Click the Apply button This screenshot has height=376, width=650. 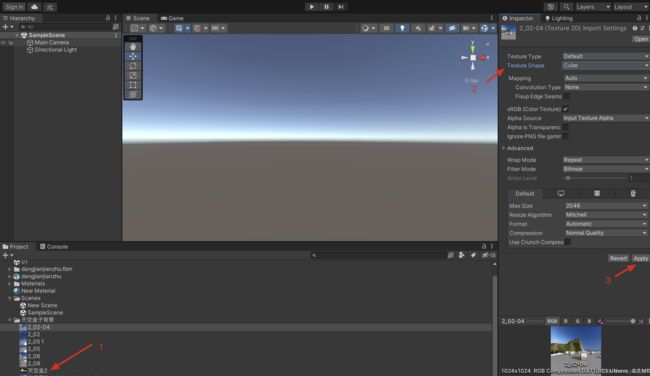click(640, 258)
